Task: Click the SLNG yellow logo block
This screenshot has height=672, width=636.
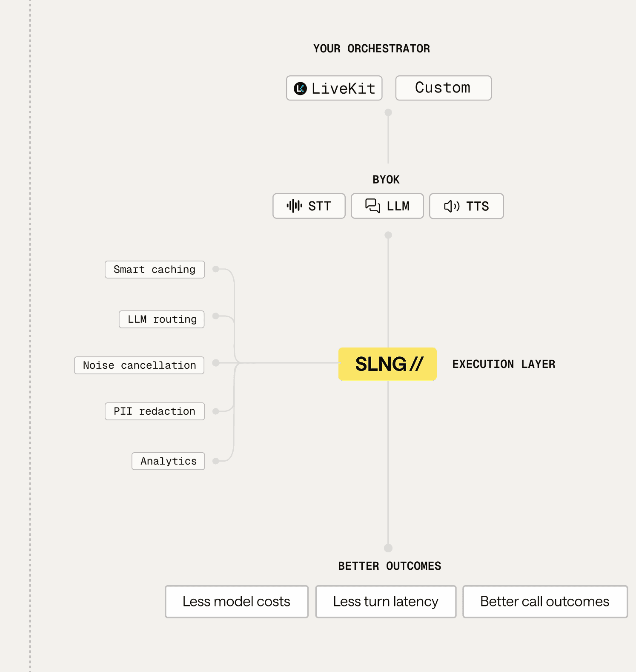Action: pyautogui.click(x=387, y=364)
